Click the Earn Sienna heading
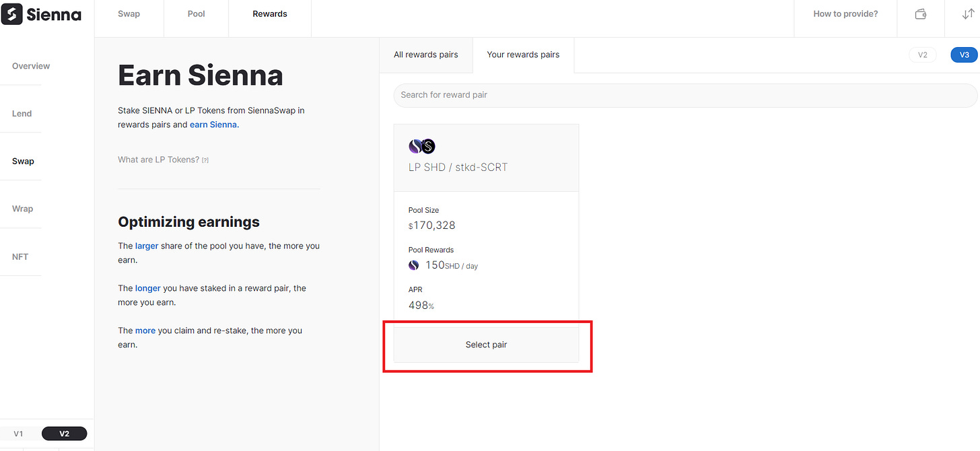Viewport: 980px width, 451px height. coord(201,75)
